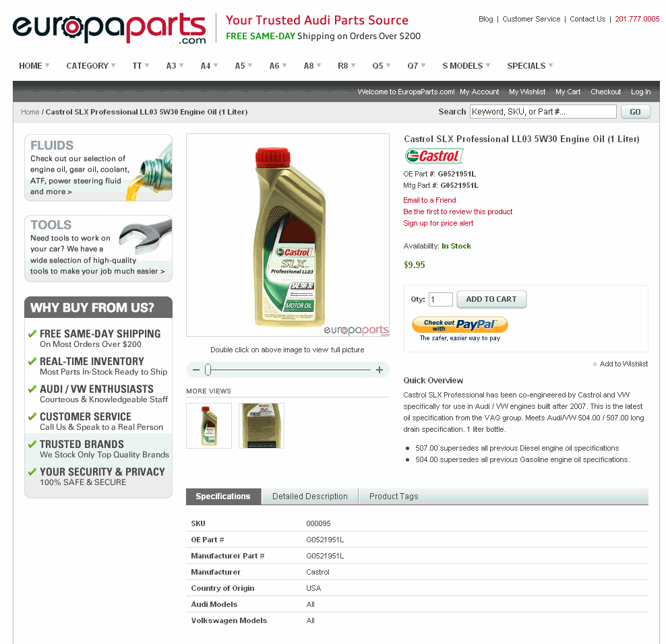Image resolution: width=666 pixels, height=644 pixels.
Task: Click the zoom in plus icon
Action: click(x=380, y=370)
